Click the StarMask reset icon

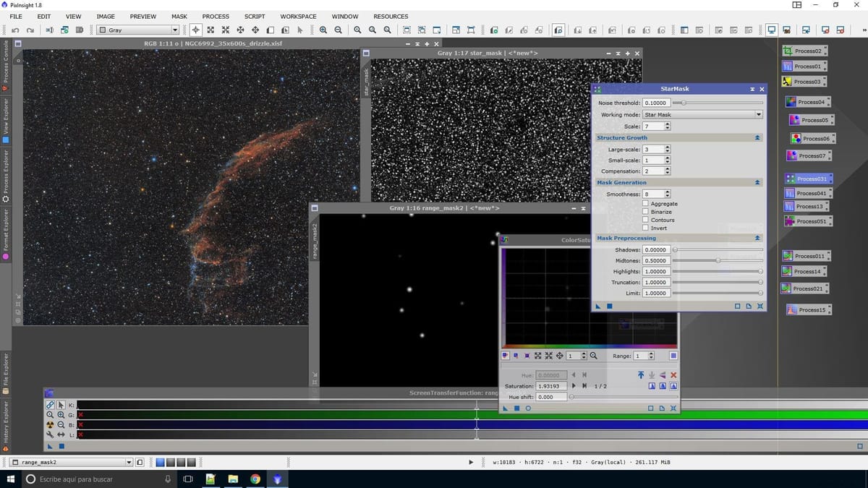coord(759,306)
